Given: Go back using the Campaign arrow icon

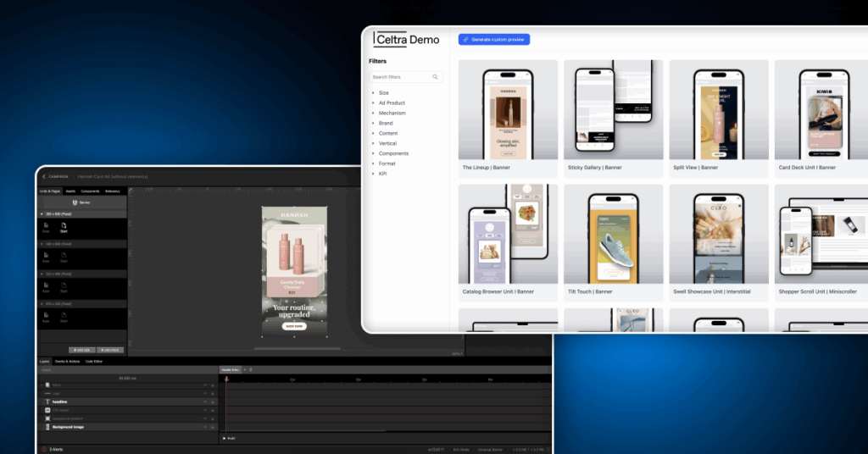Looking at the screenshot, I should tap(44, 176).
